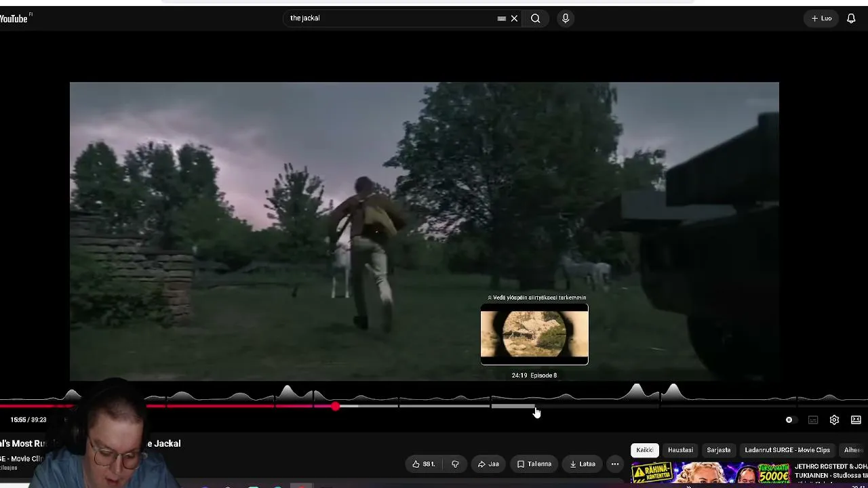Clear the search query with the X
Screen dimensions: 868x488
point(514,18)
